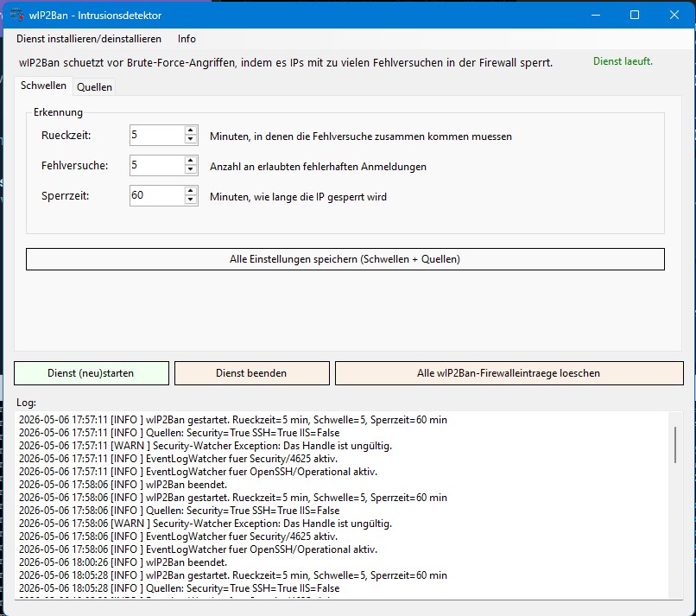Viewport: 696px width, 616px height.
Task: Select 17:57:11 WARN Security-Watcher Exception log line
Action: click(x=206, y=446)
